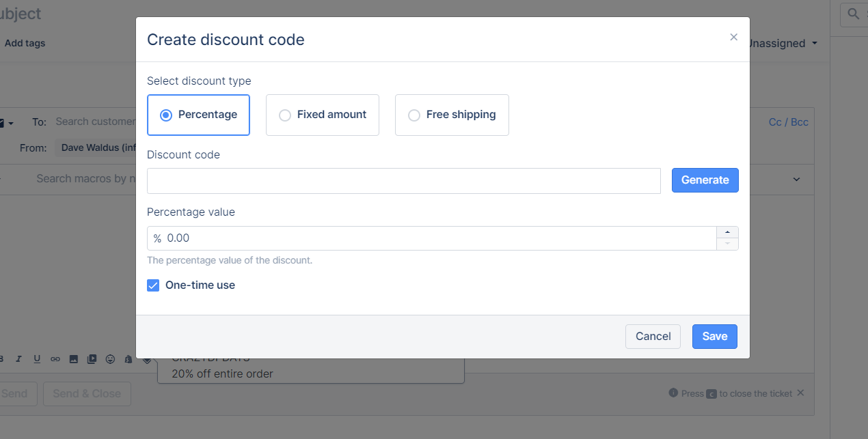The width and height of the screenshot is (868, 439).
Task: Click the Shopify bag icon
Action: coord(128,359)
